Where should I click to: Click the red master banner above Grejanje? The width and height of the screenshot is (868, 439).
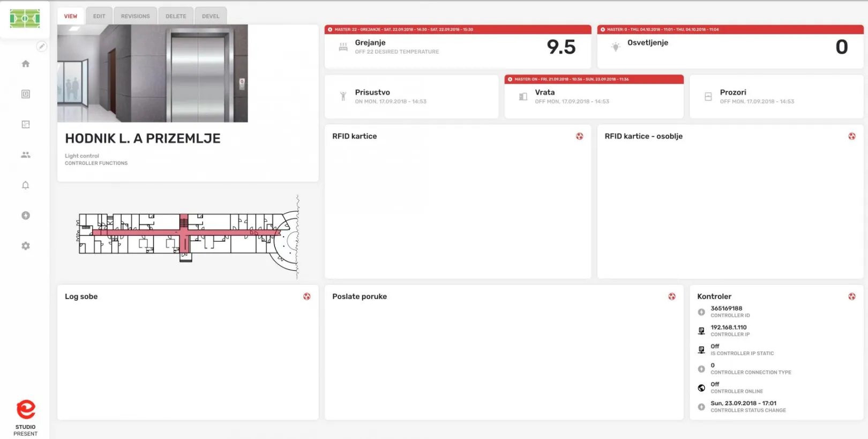tap(458, 29)
